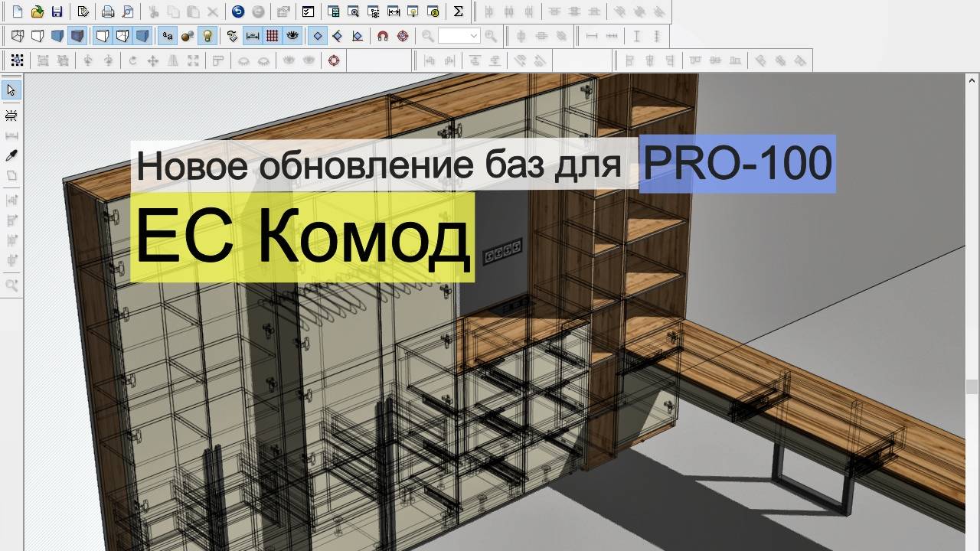Toggle semi-transparency cube button
Image resolution: width=980 pixels, height=551 pixels.
coord(122,36)
